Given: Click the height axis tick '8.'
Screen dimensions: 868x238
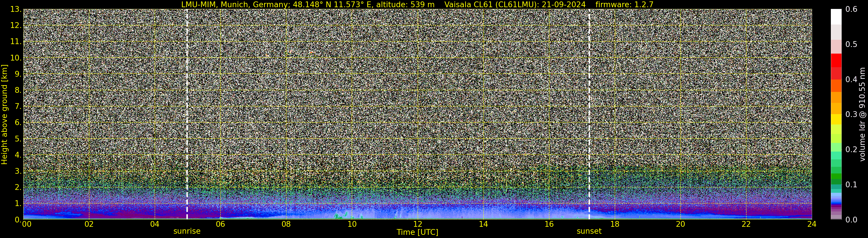Looking at the screenshot, I should (x=18, y=90).
